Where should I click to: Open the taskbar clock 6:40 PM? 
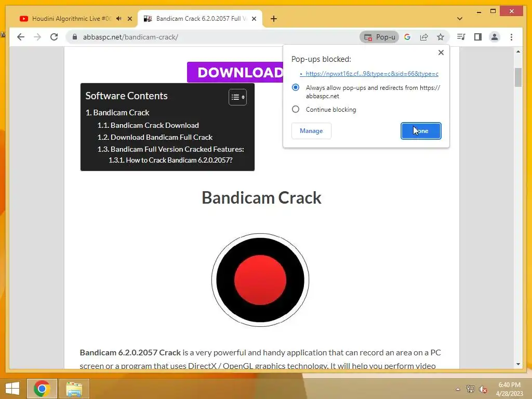pos(510,389)
